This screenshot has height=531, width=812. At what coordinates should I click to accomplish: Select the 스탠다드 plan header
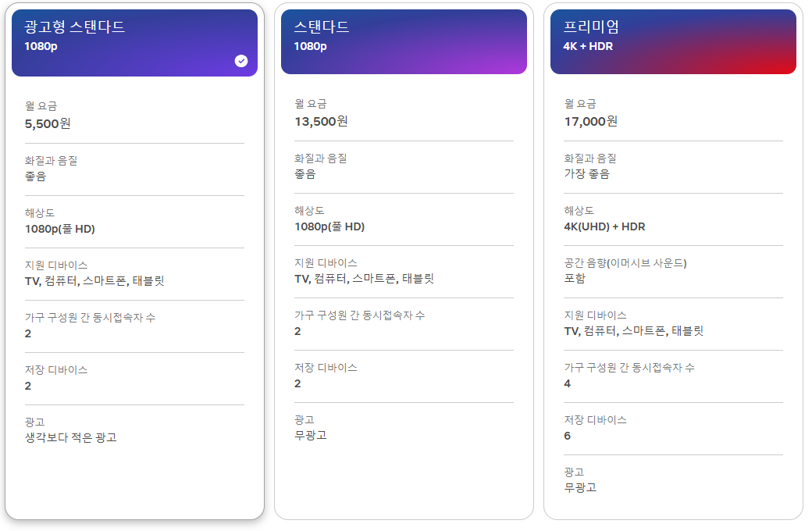point(404,42)
